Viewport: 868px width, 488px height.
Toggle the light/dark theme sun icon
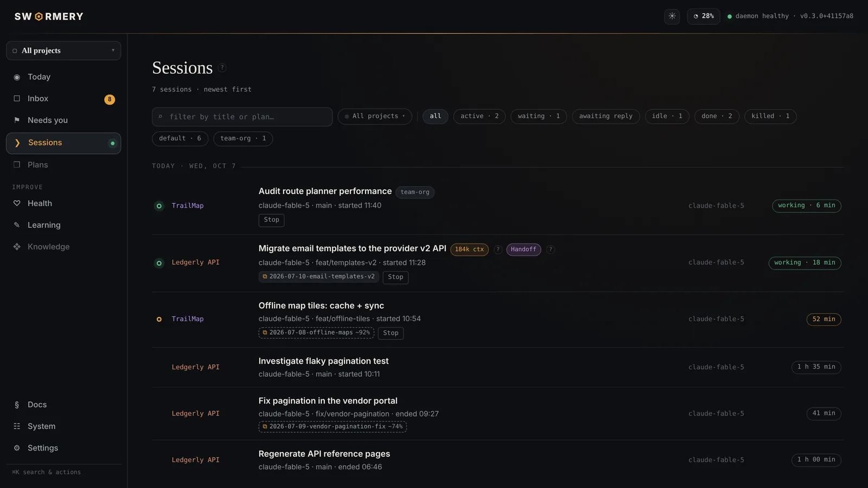(672, 16)
